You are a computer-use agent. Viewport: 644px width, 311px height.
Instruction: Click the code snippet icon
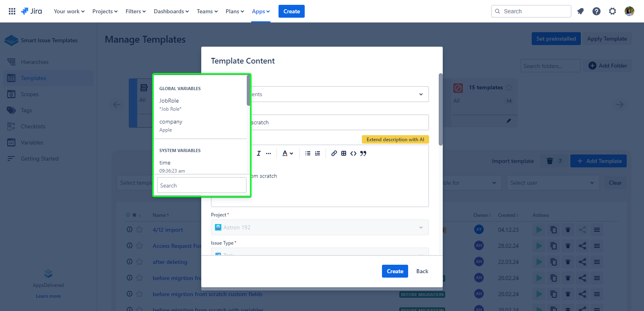pos(353,153)
